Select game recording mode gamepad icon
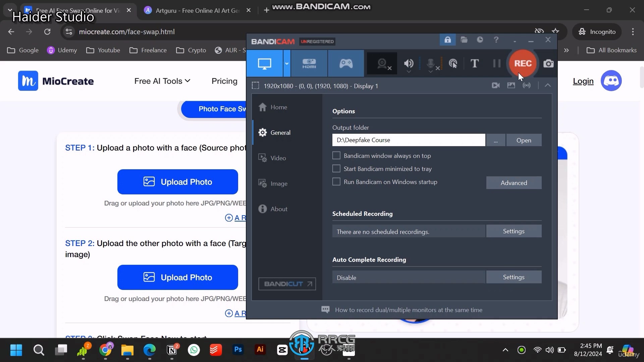The image size is (644, 362). click(x=346, y=63)
